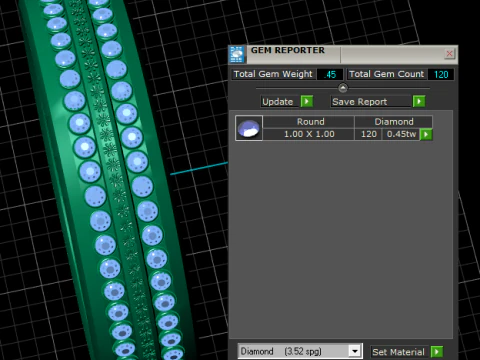Click the Set Material label

[x=398, y=352]
